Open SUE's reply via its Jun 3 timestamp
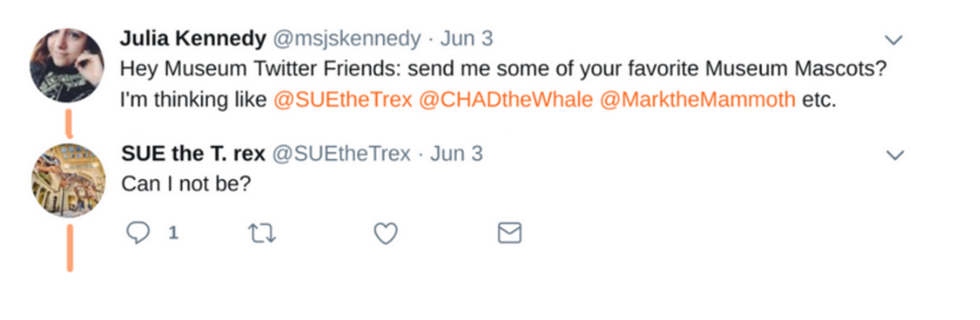 [x=457, y=154]
